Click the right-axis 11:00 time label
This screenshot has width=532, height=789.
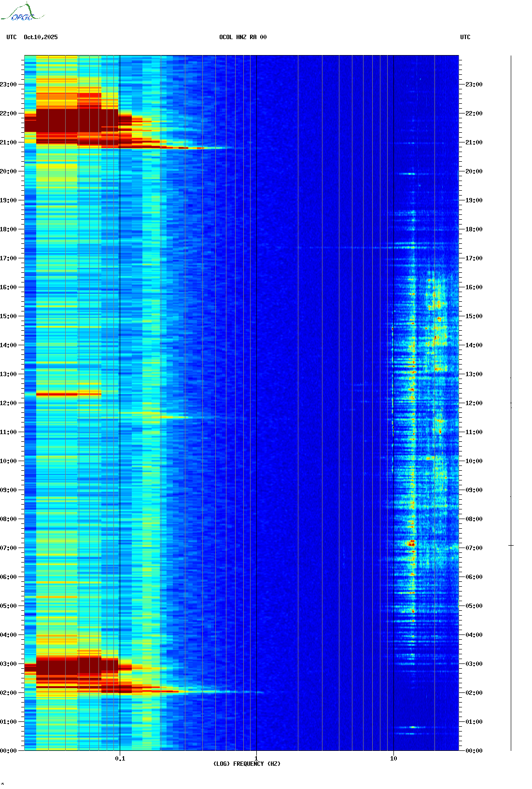click(x=474, y=432)
